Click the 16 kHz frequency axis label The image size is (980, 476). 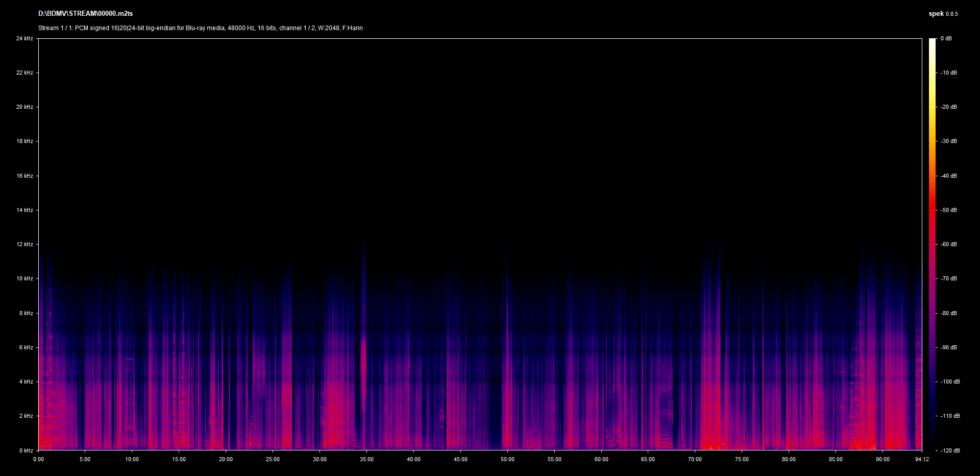[24, 176]
